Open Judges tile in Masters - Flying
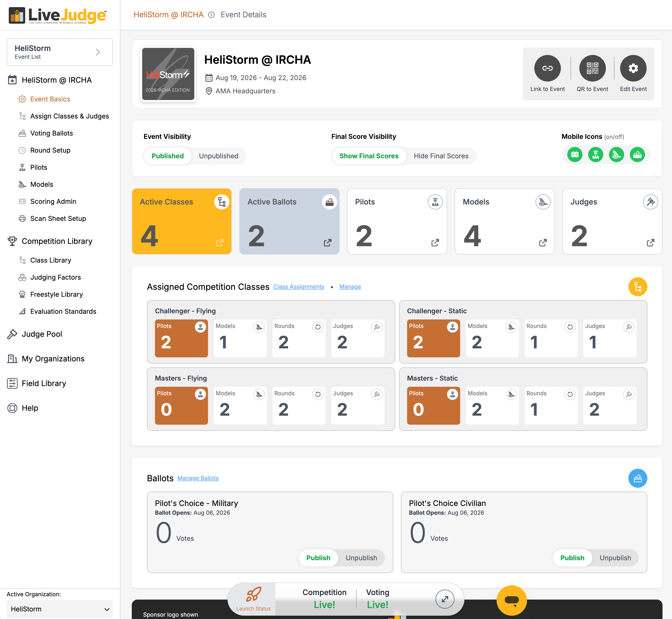This screenshot has height=619, width=672. click(357, 406)
